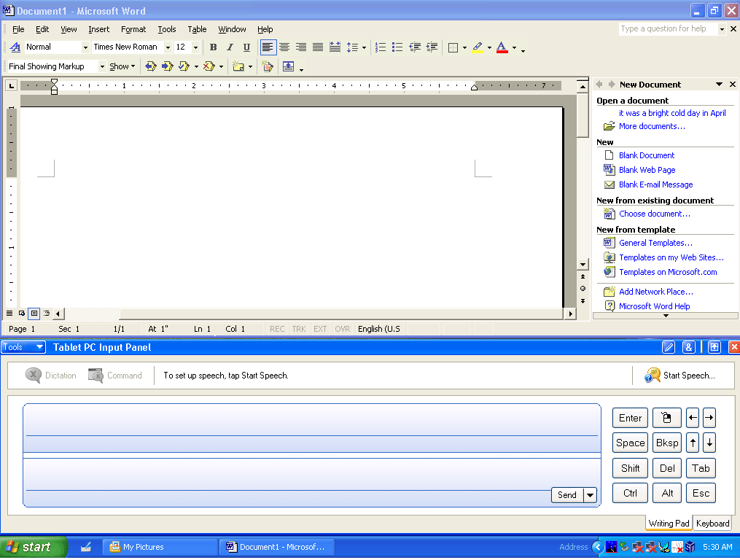Open the Line Spacing dropdown arrow
Screen dimensions: 740x560
(364, 47)
